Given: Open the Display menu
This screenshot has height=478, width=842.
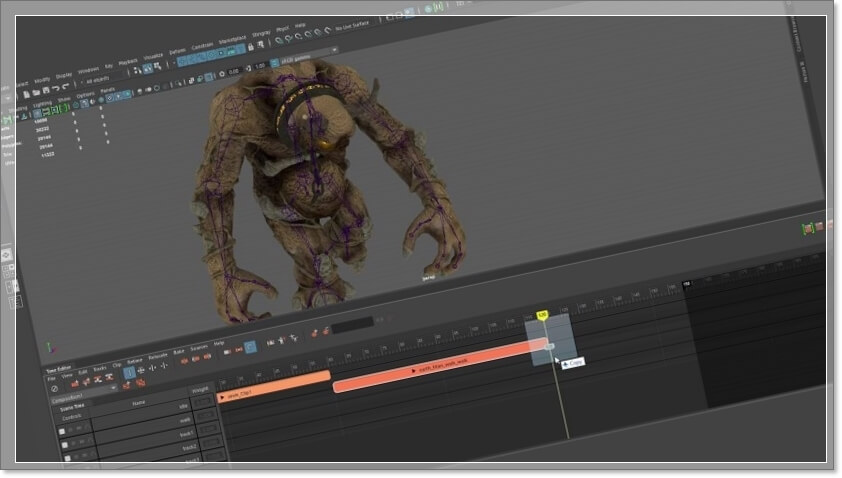Looking at the screenshot, I should (64, 75).
